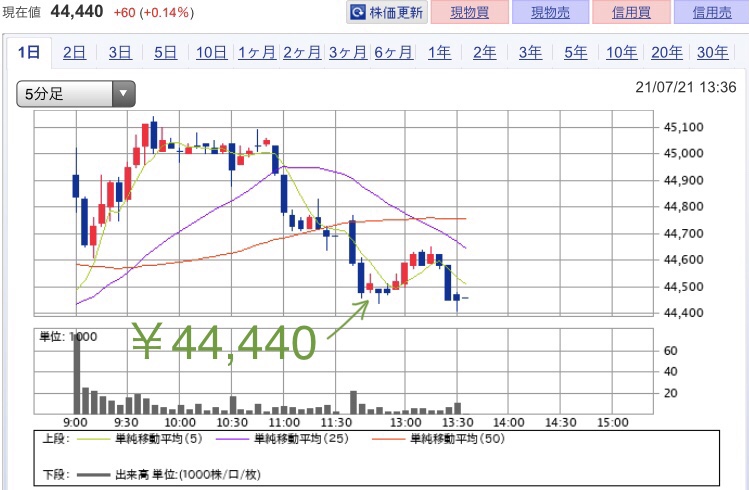The height and width of the screenshot is (490, 749).
Task: Click the arrow of the 5分足 dropdown
Action: click(124, 94)
